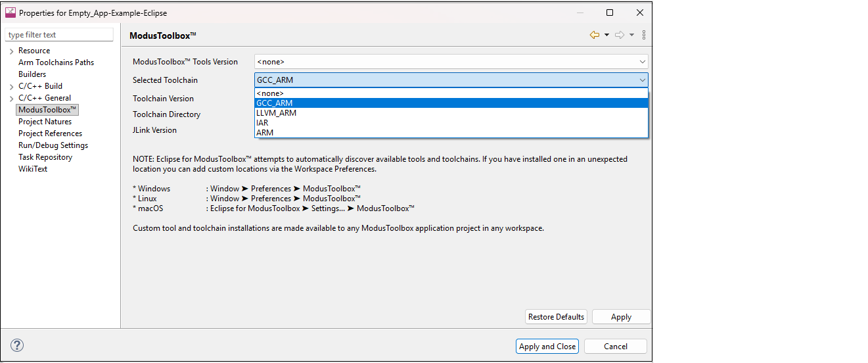This screenshot has width=868, height=363.
Task: Choose ARM in the toolchain list
Action: tap(451, 133)
